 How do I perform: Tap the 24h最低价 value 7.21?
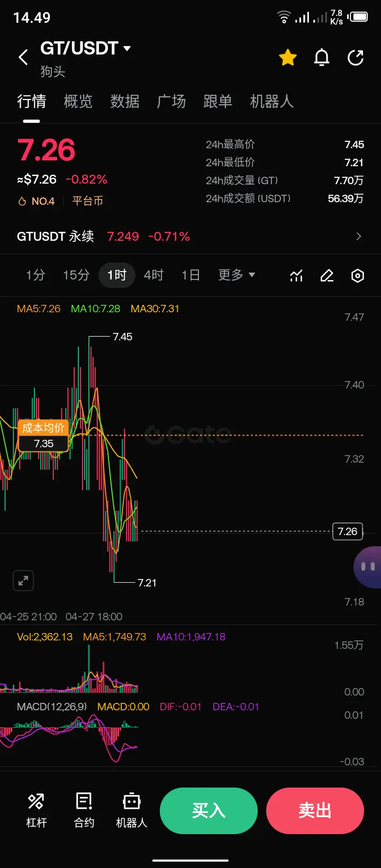(354, 162)
